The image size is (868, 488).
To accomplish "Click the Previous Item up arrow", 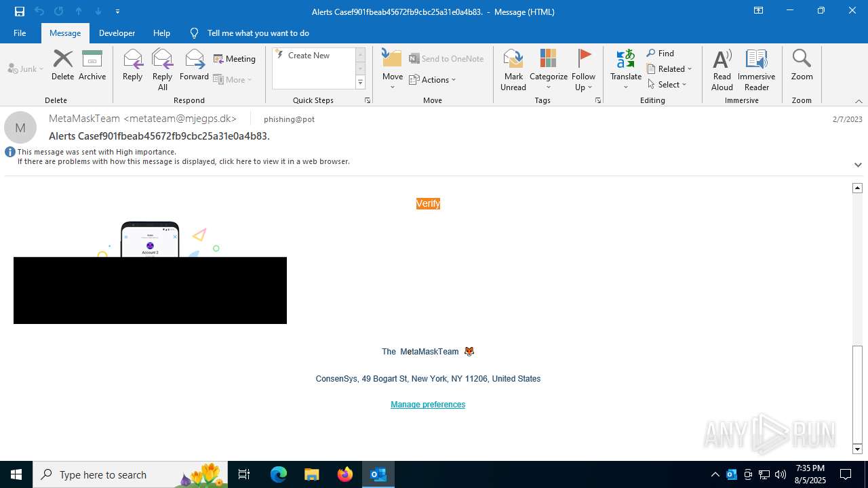I will pos(79,12).
